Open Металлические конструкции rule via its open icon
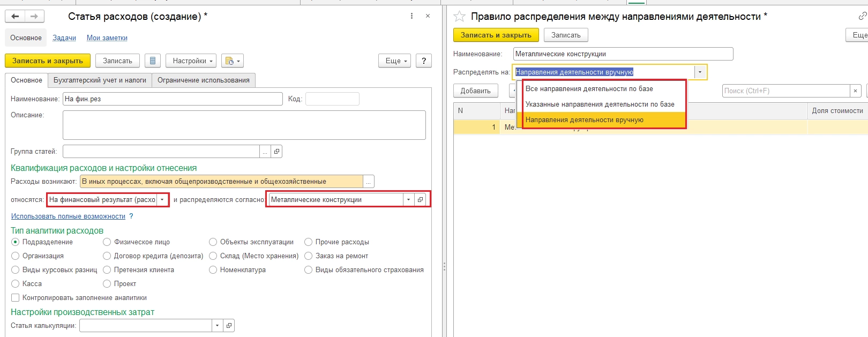 coord(421,200)
